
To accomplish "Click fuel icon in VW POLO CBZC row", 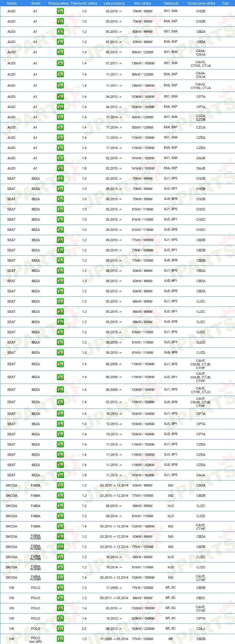I will 60,598.
